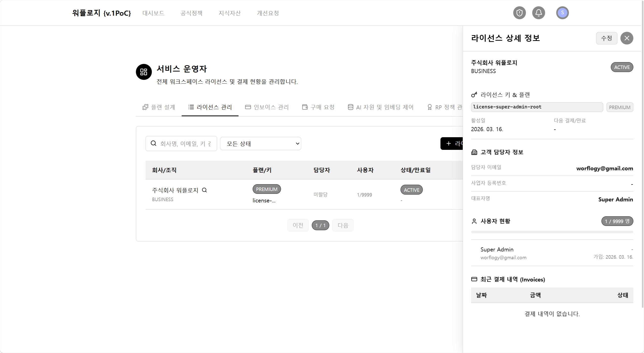The height and width of the screenshot is (353, 644).
Task: Click the wallet icon on 구매 요청 tab
Action: (x=305, y=107)
